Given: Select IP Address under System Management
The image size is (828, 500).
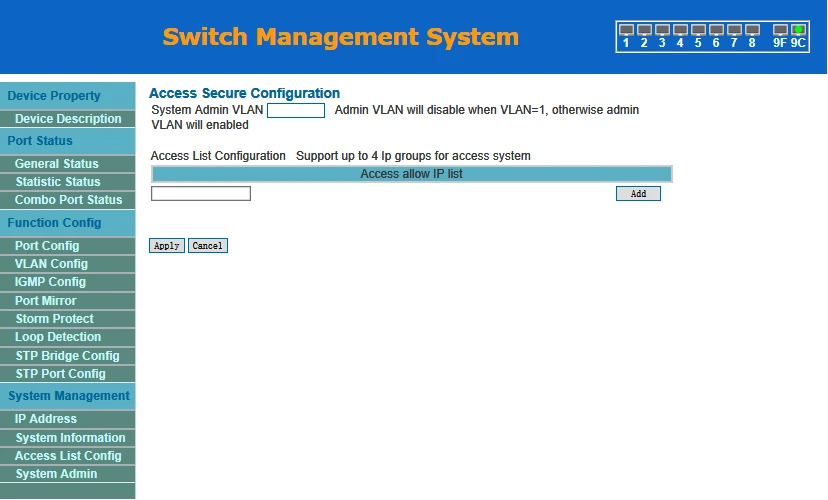Looking at the screenshot, I should [45, 419].
